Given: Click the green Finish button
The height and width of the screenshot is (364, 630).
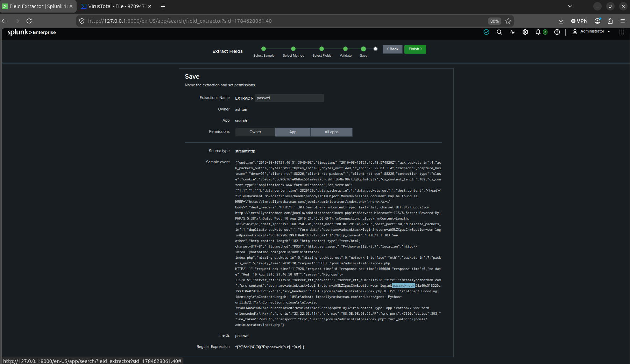Looking at the screenshot, I should point(415,49).
